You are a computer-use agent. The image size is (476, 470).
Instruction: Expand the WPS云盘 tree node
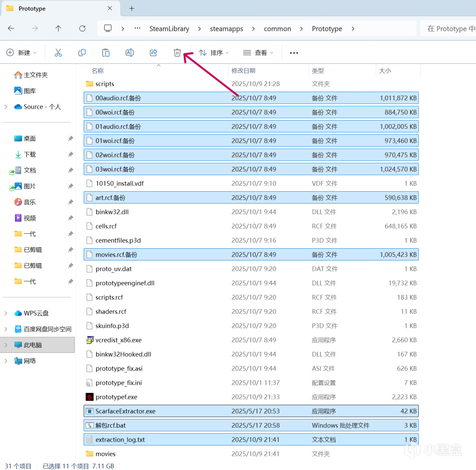(x=6, y=313)
